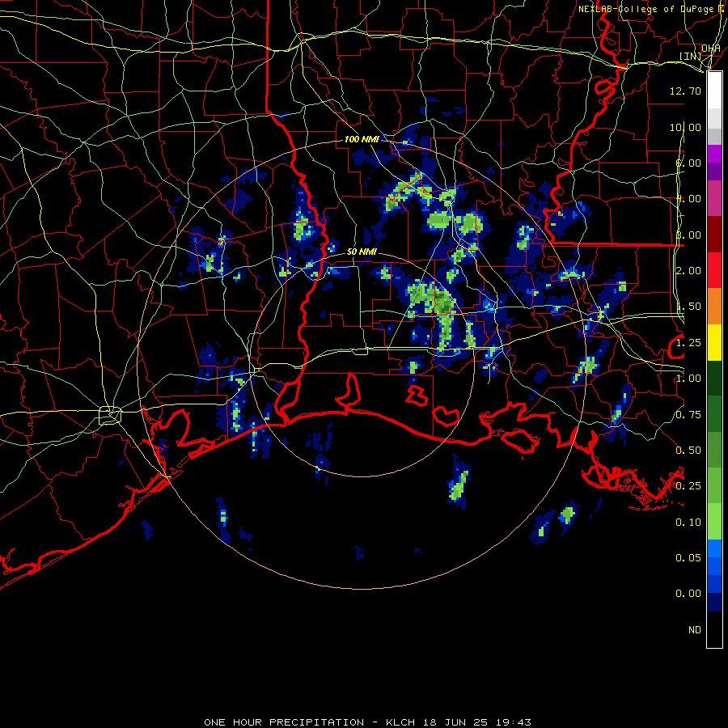Select the light blue legend swatch near 0.05

714,548
